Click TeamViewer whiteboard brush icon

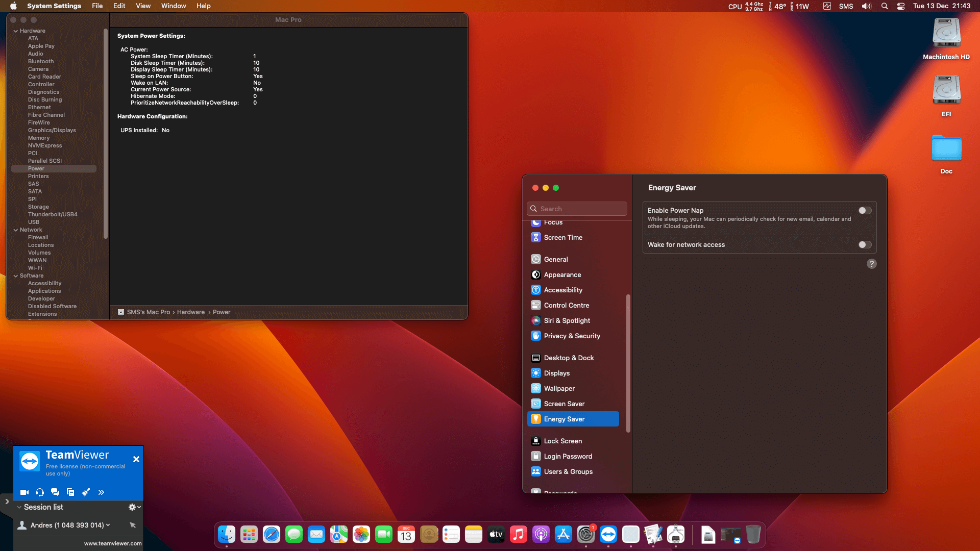click(x=86, y=492)
